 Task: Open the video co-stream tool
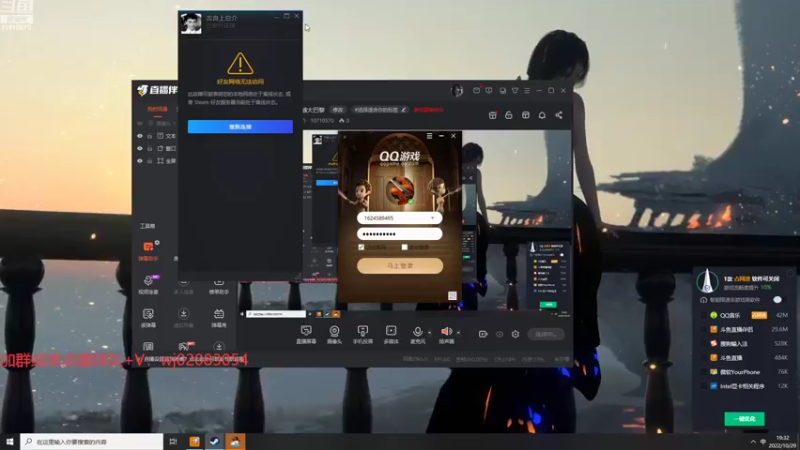click(148, 284)
